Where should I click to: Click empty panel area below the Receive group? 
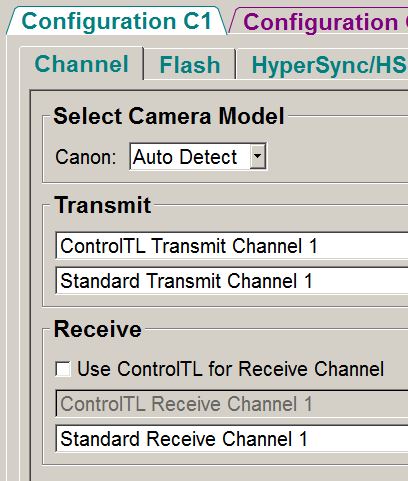click(220, 473)
